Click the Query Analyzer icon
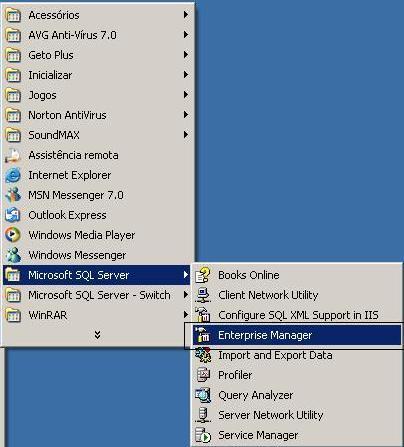This screenshot has height=447, width=404. pyautogui.click(x=203, y=395)
